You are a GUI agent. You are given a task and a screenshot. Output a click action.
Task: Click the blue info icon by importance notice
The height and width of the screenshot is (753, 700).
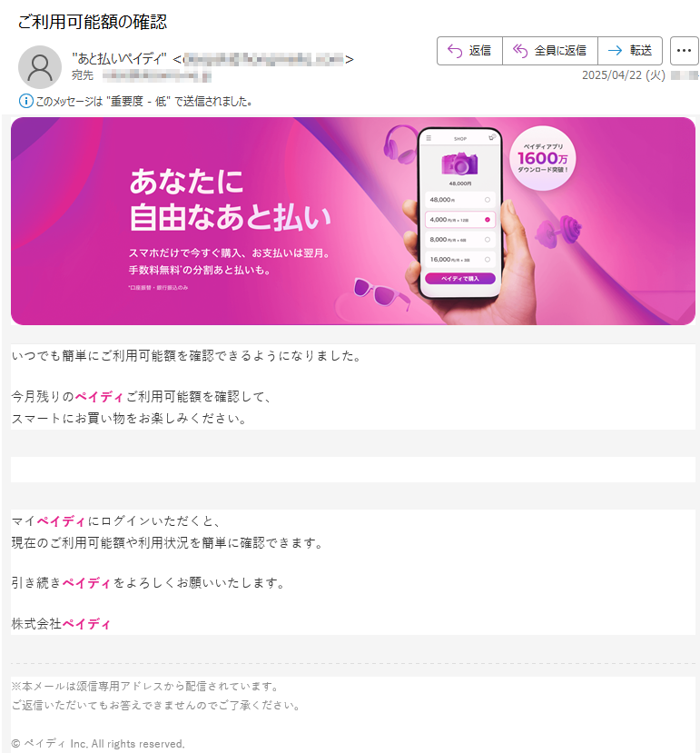coord(25,101)
